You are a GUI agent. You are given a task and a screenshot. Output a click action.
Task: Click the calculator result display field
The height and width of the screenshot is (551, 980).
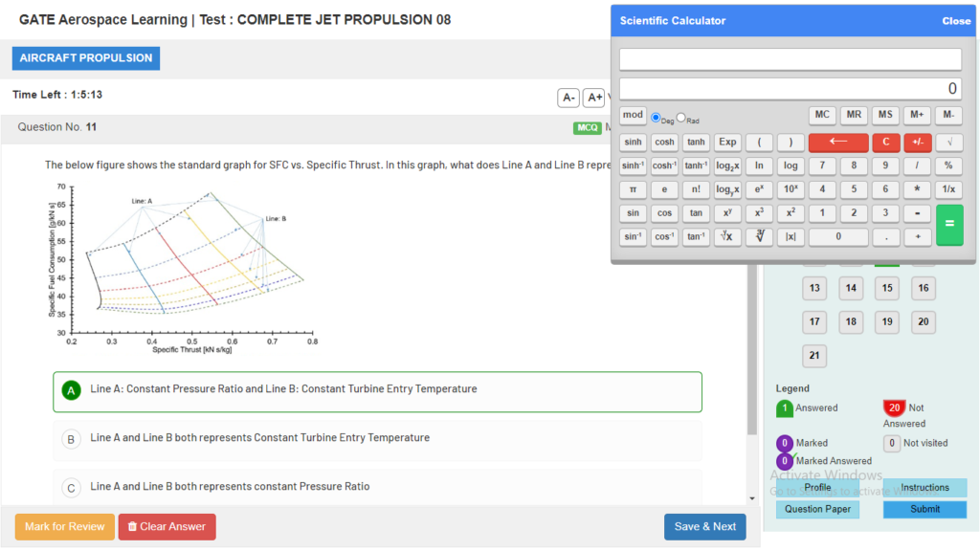pos(790,89)
